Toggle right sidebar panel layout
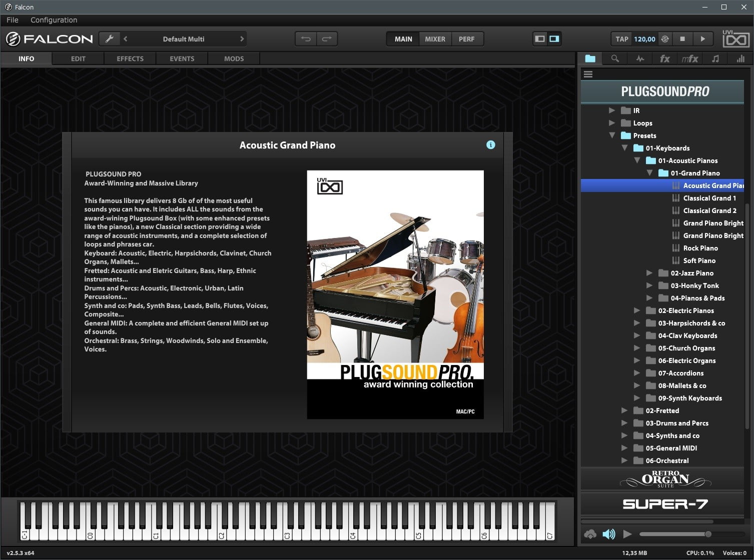Image resolution: width=754 pixels, height=560 pixels. pyautogui.click(x=554, y=39)
